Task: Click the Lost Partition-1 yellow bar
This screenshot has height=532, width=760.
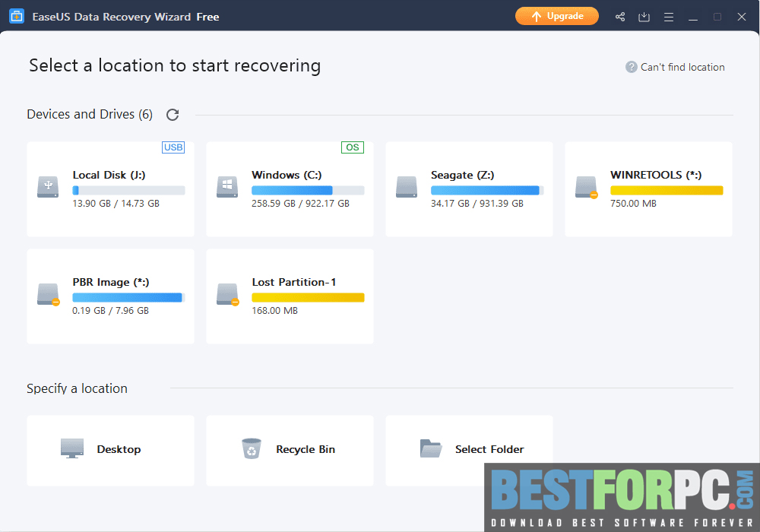Action: click(308, 297)
